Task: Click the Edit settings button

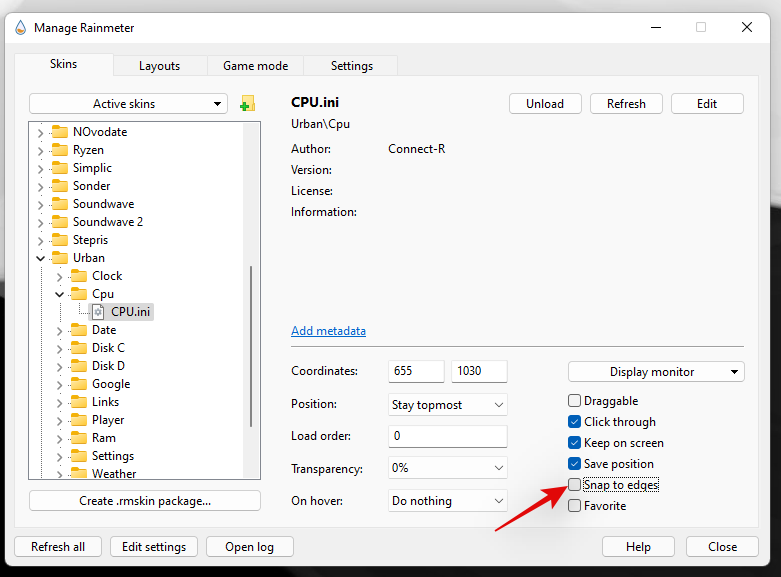Action: (154, 547)
